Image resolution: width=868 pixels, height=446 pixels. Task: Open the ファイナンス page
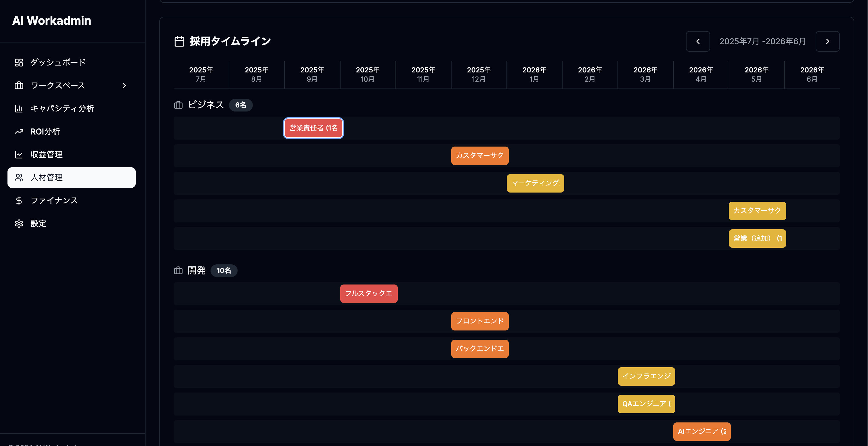coord(71,201)
